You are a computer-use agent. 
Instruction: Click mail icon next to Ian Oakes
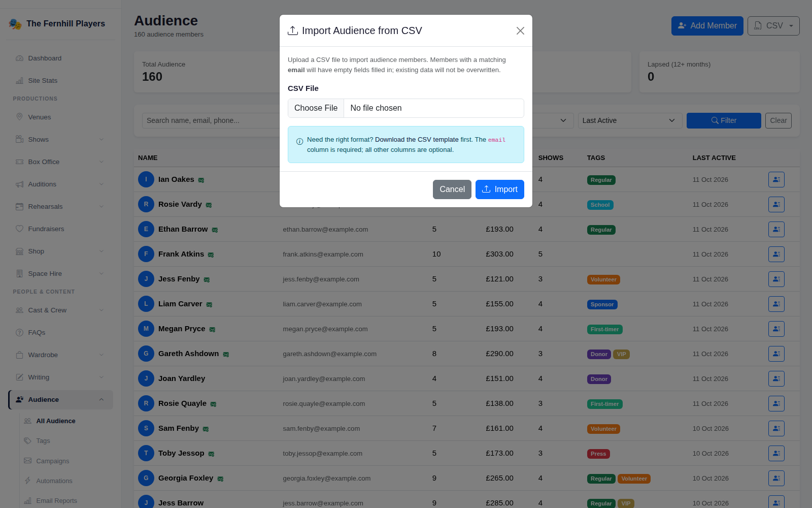coord(201,180)
